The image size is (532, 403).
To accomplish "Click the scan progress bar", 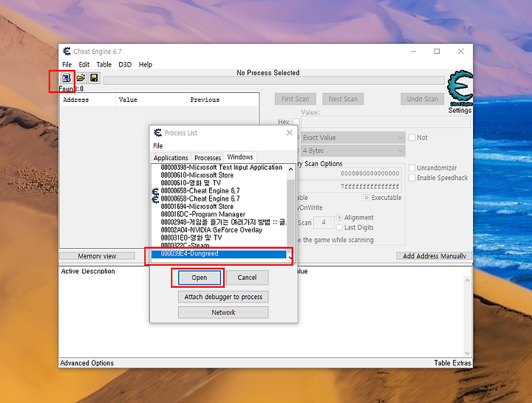I will [x=274, y=80].
